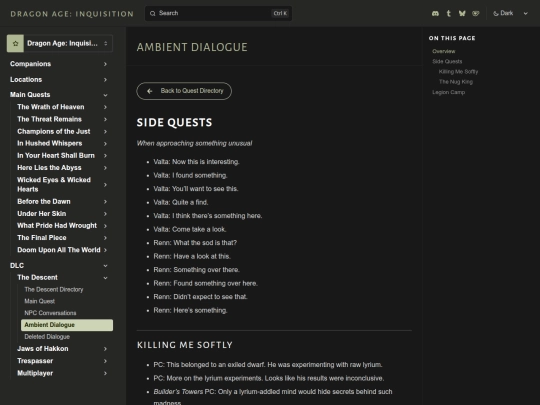Screen dimensions: 540x405
Task: Expand In Hushed Whispers chevron
Action: click(105, 144)
